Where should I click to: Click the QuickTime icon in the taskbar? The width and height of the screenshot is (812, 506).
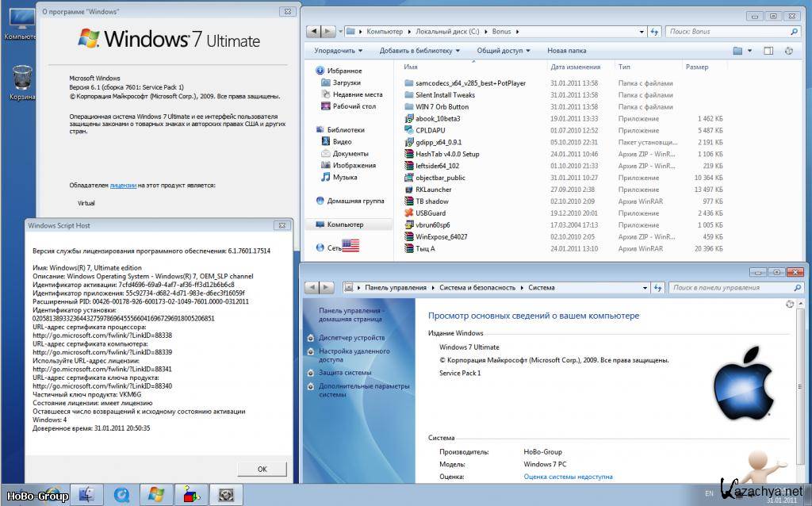[x=121, y=494]
